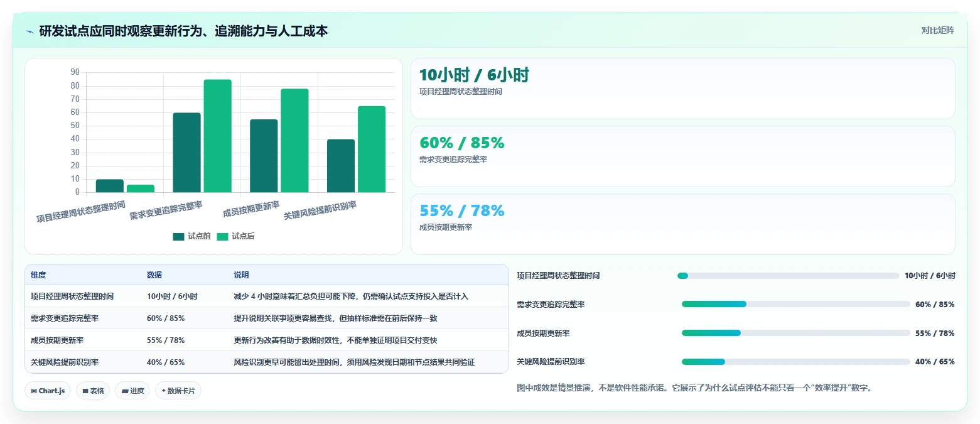Image resolution: width=980 pixels, height=424 pixels.
Task: Select the Chart.js tag chip
Action: [48, 391]
